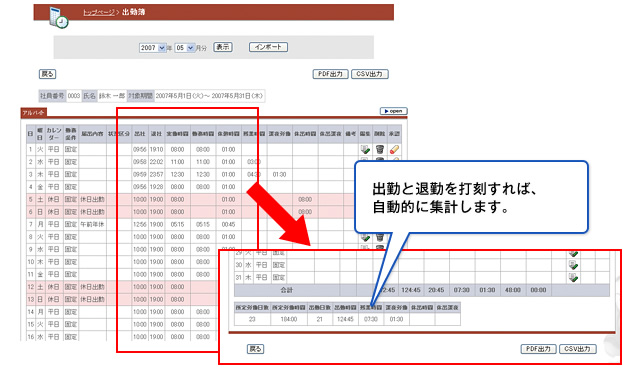
Task: Click the upper-left 戻る back button
Action: coord(47,74)
